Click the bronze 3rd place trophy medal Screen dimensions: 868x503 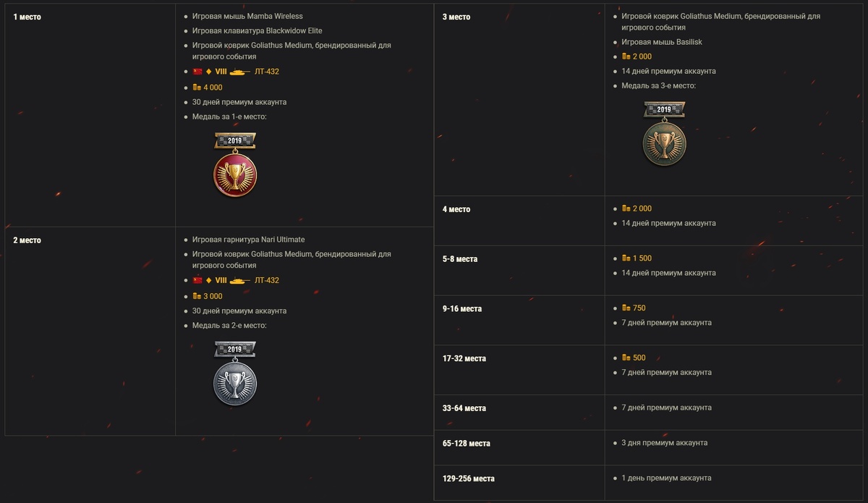point(664,143)
